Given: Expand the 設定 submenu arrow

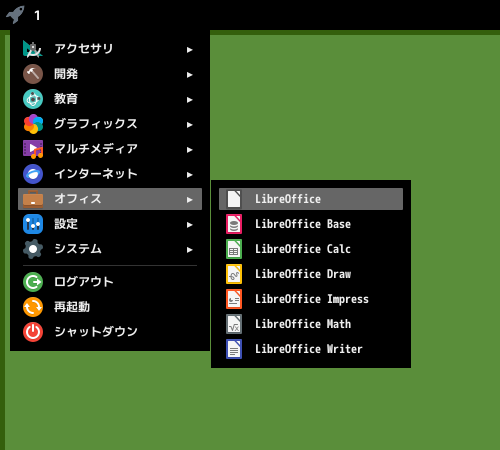Looking at the screenshot, I should pos(189,225).
